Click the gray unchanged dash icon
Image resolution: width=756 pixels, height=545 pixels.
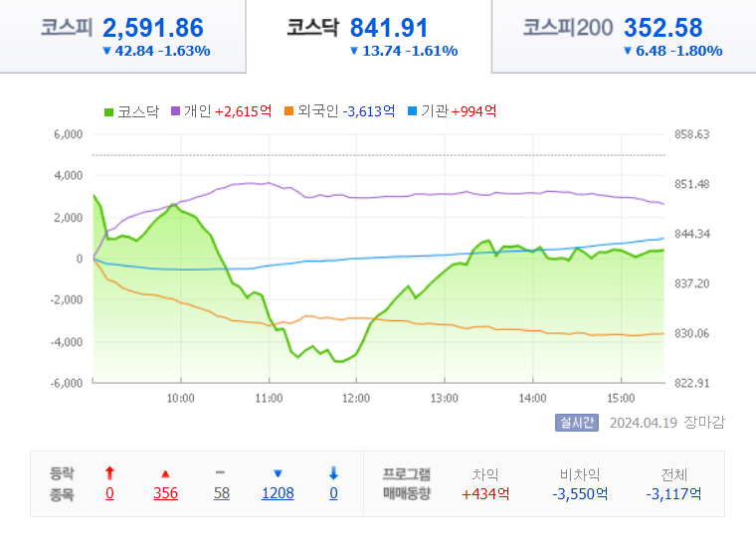coord(221,472)
